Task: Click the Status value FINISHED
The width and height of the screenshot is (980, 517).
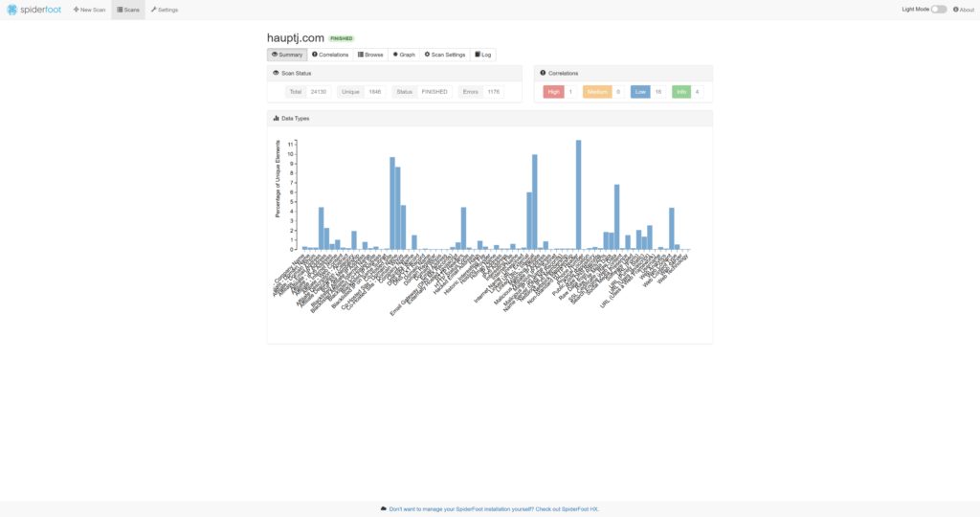Action: (x=434, y=92)
